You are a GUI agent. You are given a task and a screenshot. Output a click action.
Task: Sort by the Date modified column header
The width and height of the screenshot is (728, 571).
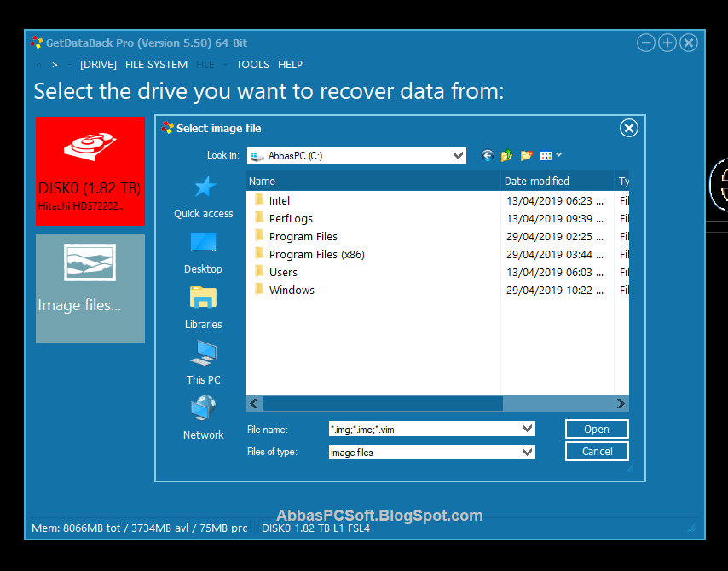558,181
